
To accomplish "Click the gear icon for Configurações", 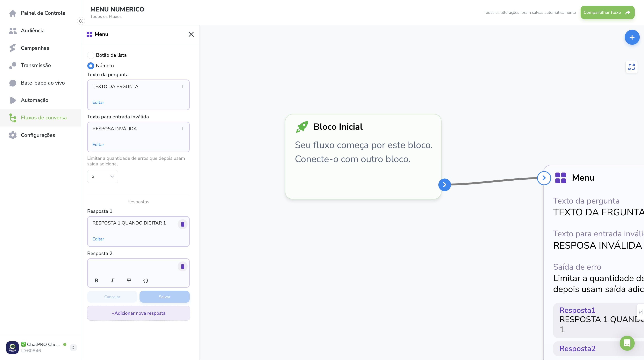I will point(13,135).
